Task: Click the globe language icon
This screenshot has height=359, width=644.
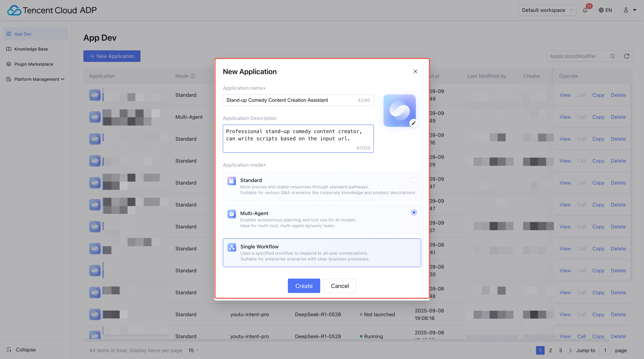Action: (x=601, y=10)
